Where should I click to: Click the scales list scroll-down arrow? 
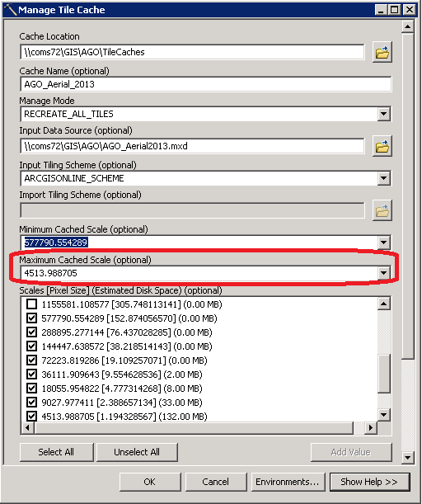coord(384,415)
